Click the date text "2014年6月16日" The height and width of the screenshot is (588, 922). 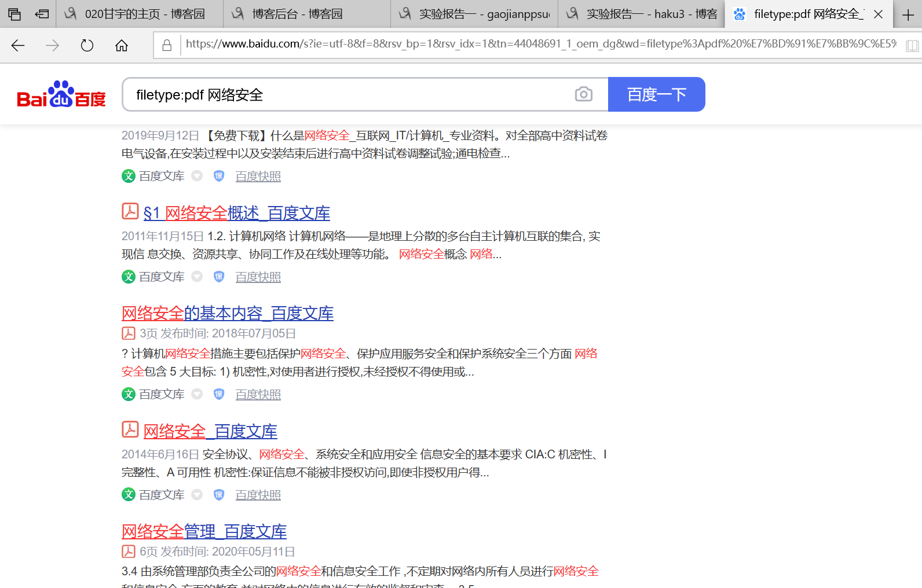coord(160,454)
